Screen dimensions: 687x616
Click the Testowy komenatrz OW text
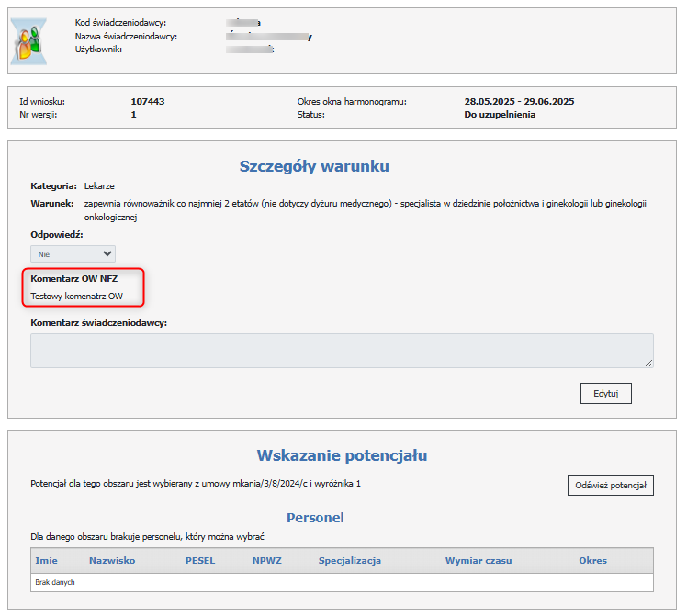(76, 297)
